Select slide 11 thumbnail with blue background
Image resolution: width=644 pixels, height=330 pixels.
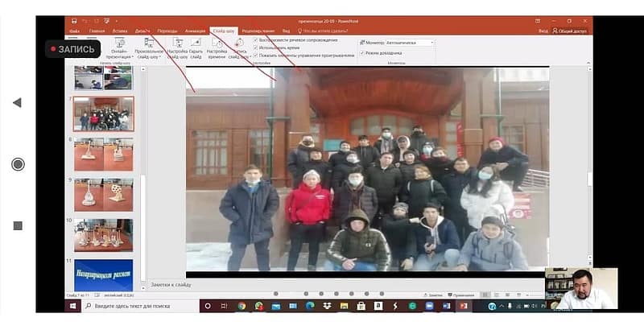(x=104, y=274)
